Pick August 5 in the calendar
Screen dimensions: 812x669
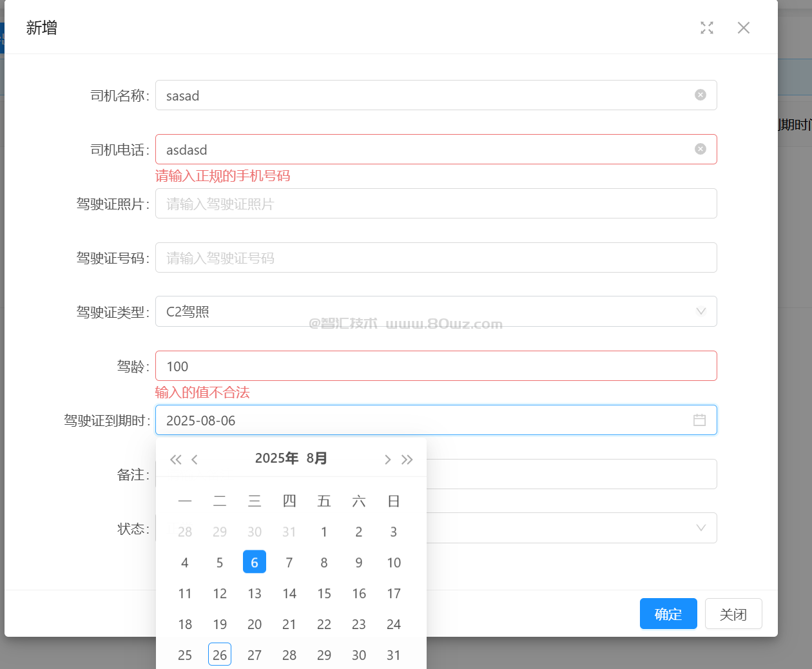(x=220, y=563)
